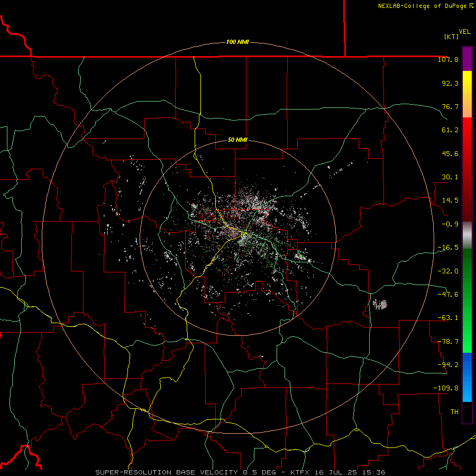The height and width of the screenshot is (476, 476).
Task: Click the [KT] units label
Action: point(451,36)
